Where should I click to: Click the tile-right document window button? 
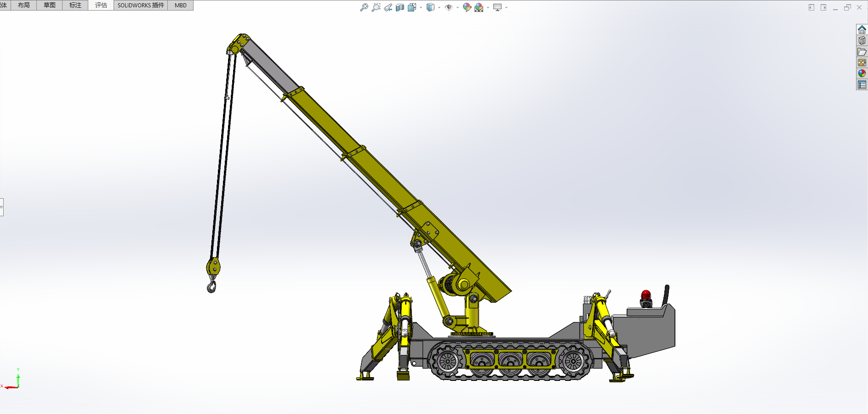coord(823,7)
